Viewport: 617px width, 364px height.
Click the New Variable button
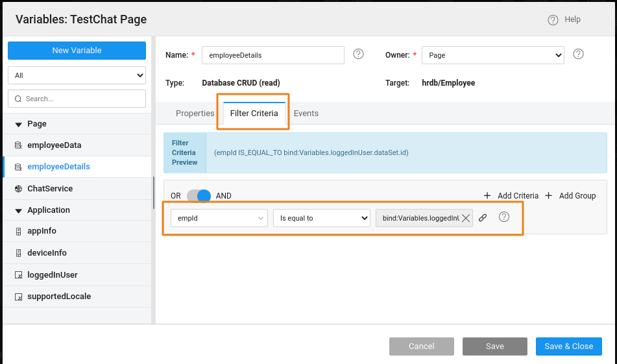[x=77, y=51]
